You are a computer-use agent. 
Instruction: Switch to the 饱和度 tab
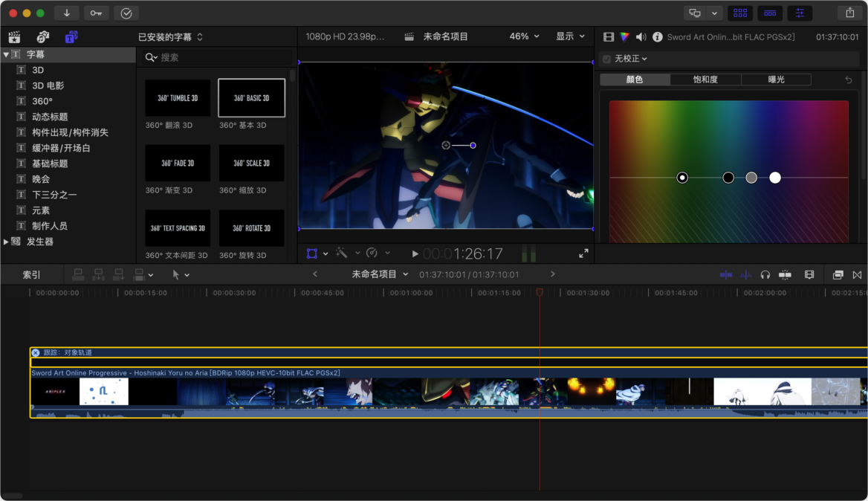click(705, 80)
